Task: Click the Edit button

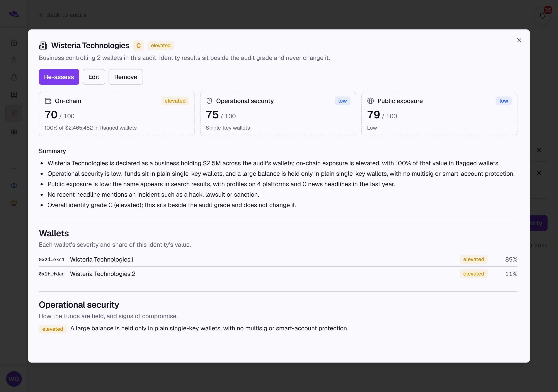Action: [x=94, y=77]
